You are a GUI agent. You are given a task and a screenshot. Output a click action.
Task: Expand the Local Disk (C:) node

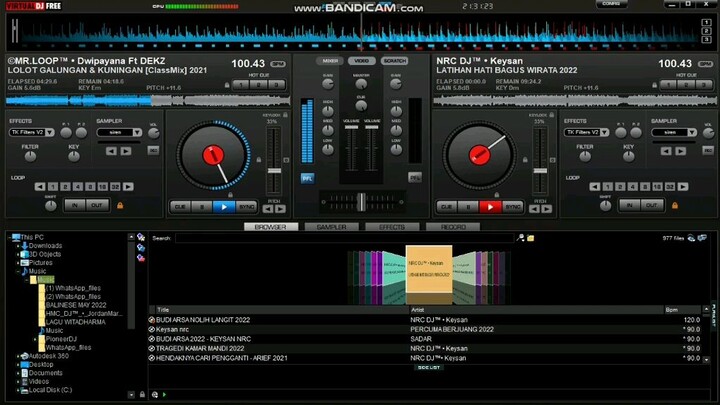coord(18,390)
